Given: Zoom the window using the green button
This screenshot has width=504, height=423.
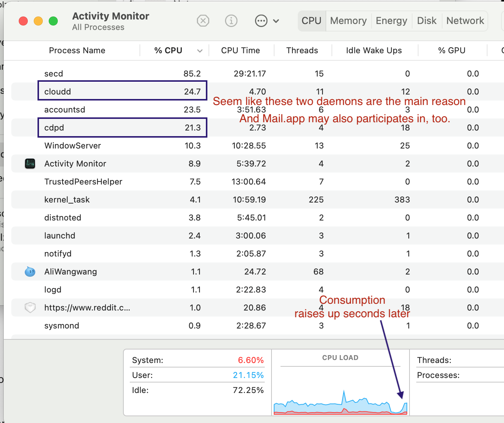Looking at the screenshot, I should click(53, 21).
